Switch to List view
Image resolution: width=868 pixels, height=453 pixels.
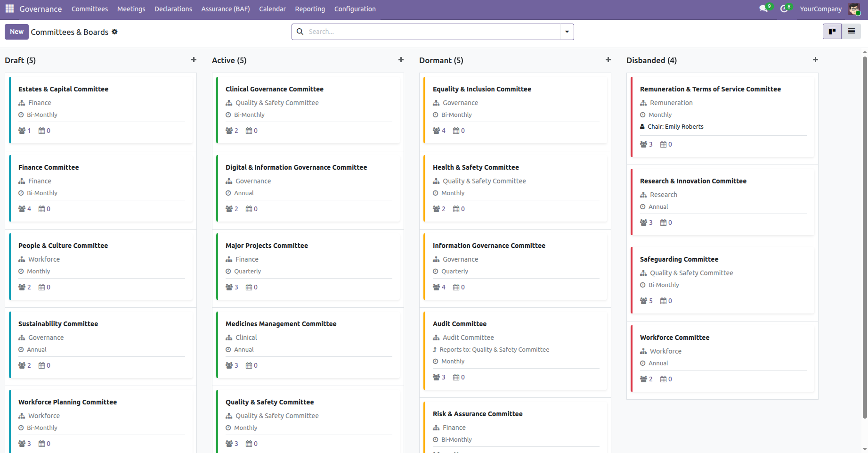tap(852, 31)
